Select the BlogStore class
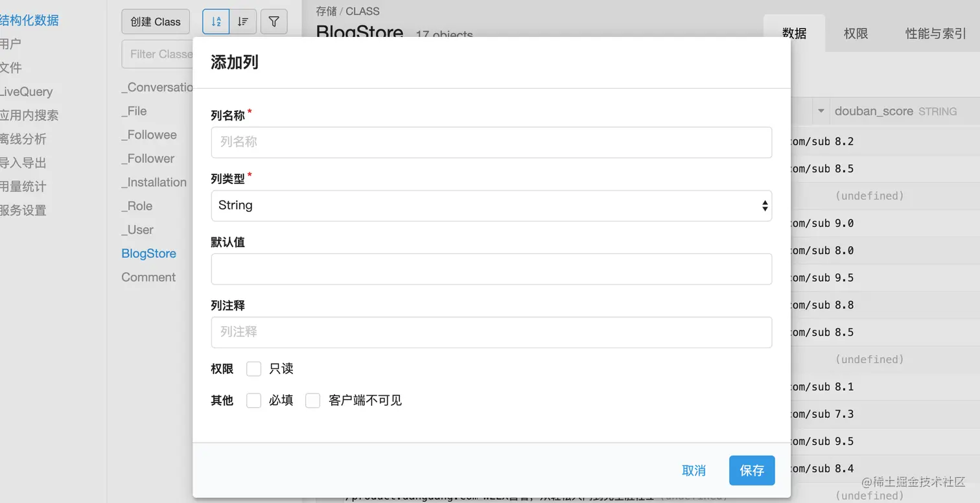This screenshot has height=503, width=980. coord(149,253)
